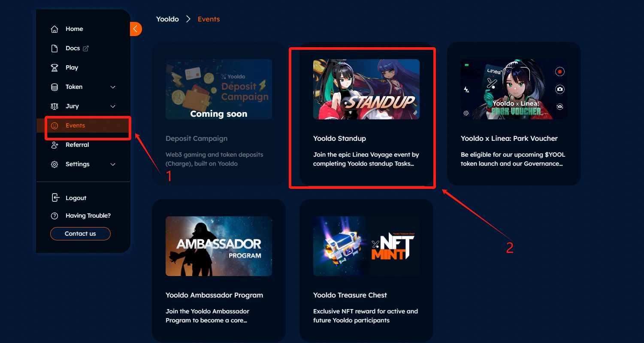
Task: Click the Having Trouble question mark icon
Action: tap(54, 216)
